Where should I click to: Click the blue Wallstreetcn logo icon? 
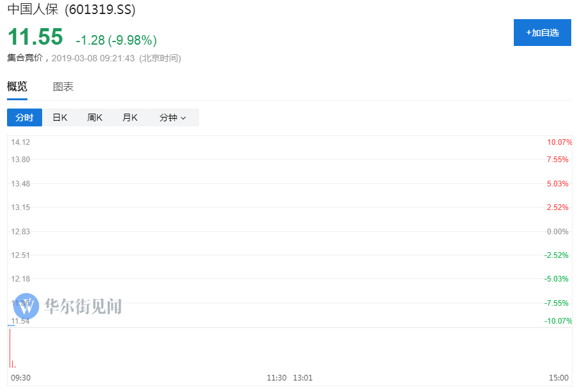click(27, 306)
